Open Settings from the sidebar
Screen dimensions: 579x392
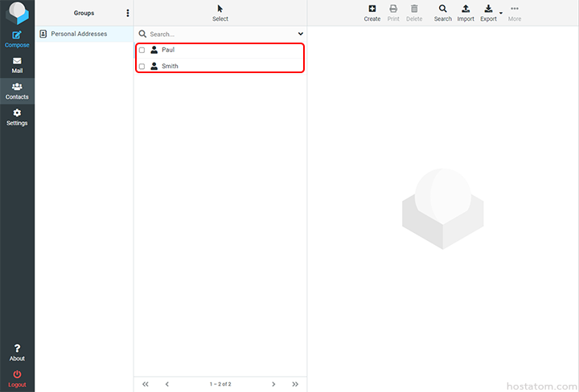click(17, 117)
